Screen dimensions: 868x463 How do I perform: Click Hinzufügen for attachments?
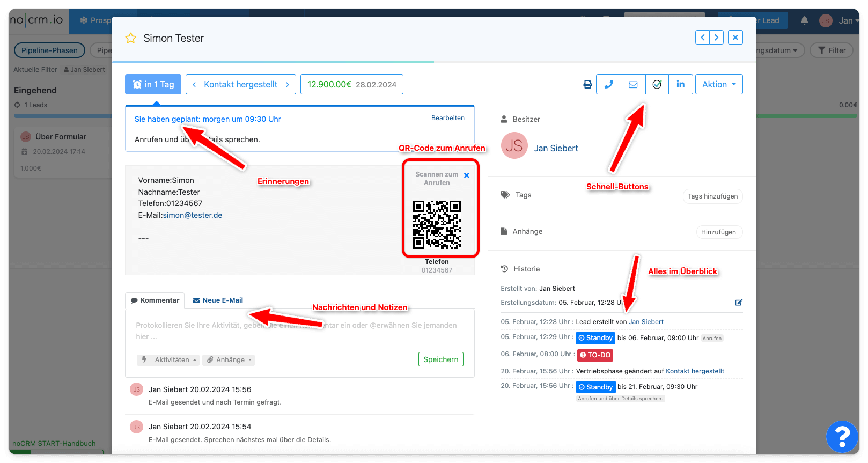(x=719, y=232)
